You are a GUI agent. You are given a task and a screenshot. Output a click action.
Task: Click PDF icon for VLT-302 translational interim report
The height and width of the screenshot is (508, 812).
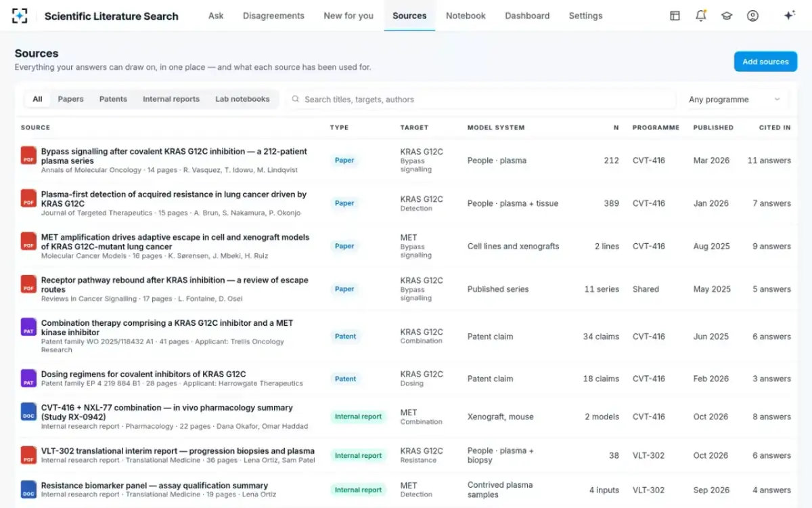[x=28, y=455]
